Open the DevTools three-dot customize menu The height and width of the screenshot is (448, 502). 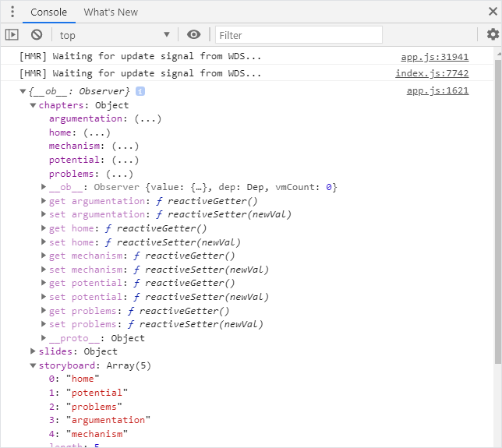pyautogui.click(x=12, y=12)
